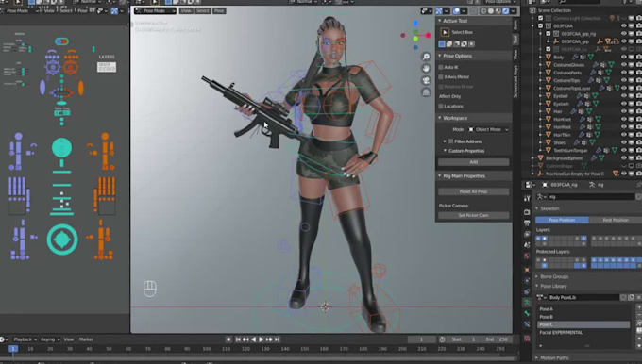Click the green Y axis gizmo dot

[x=415, y=39]
